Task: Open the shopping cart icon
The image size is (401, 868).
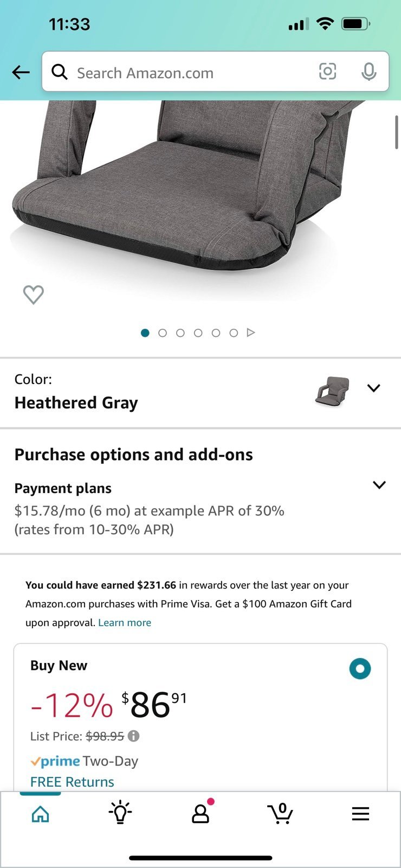Action: (x=280, y=813)
